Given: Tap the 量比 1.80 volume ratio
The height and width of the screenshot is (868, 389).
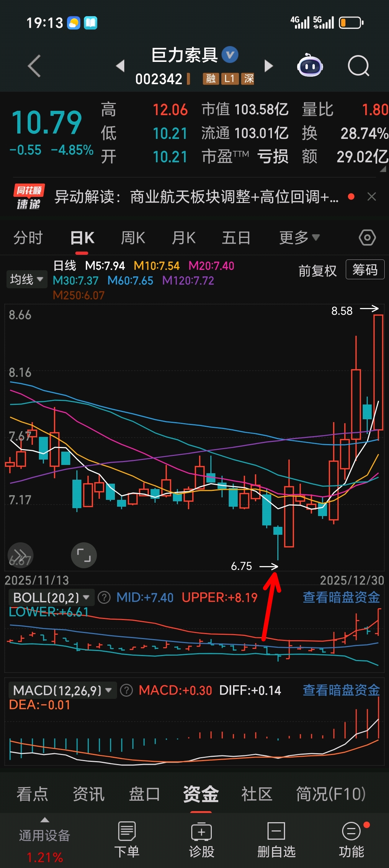Looking at the screenshot, I should coord(345,109).
